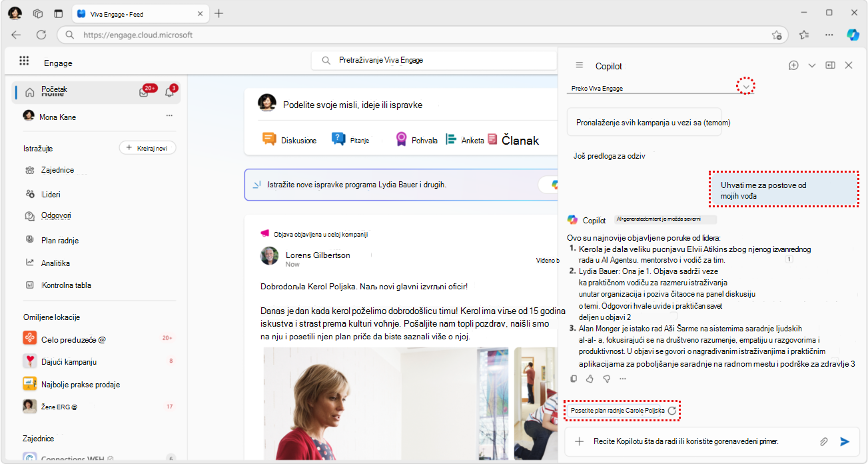Click the Copilot icon in the browser toolbar
This screenshot has width=868, height=464.
[x=853, y=35]
